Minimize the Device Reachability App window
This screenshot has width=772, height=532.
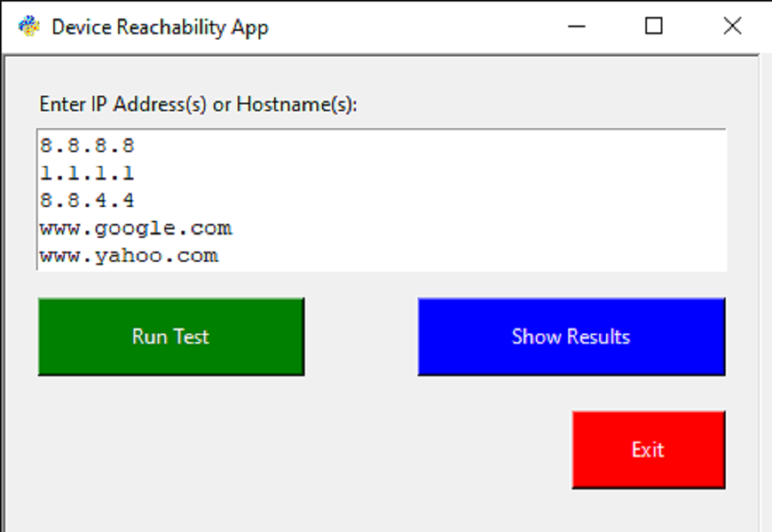576,26
